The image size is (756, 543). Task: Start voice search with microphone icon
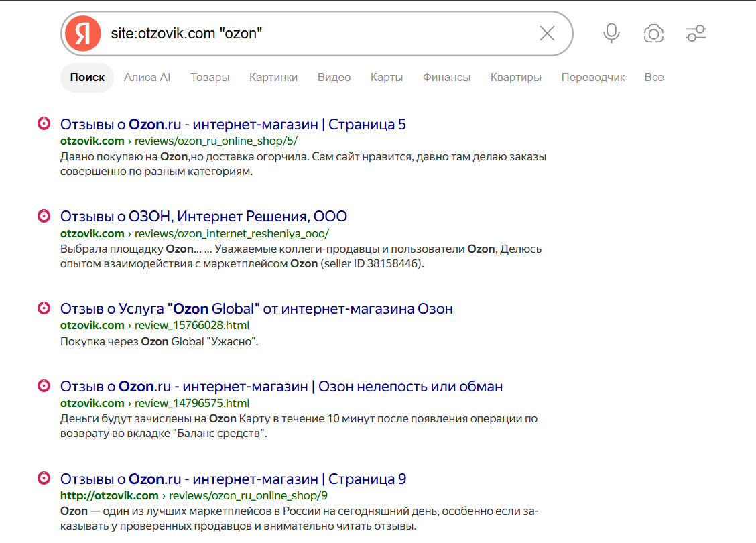click(611, 34)
